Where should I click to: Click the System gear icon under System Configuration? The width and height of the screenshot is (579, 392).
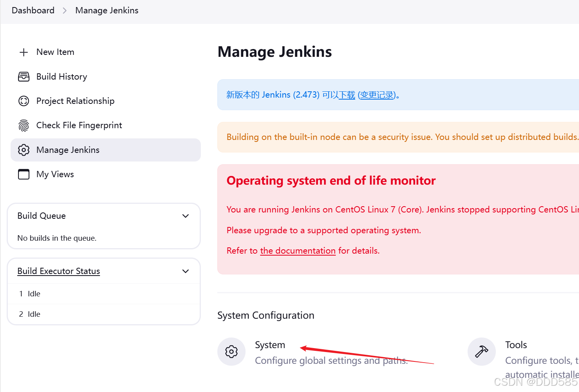(231, 352)
